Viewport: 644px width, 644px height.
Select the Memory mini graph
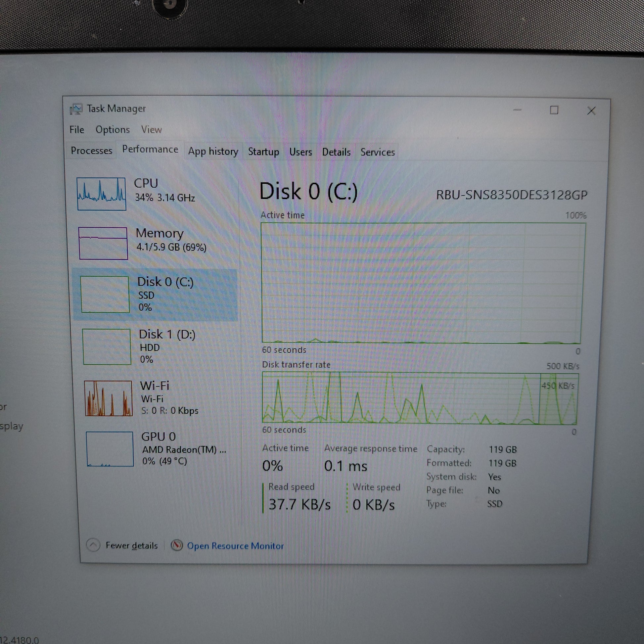pos(103,243)
